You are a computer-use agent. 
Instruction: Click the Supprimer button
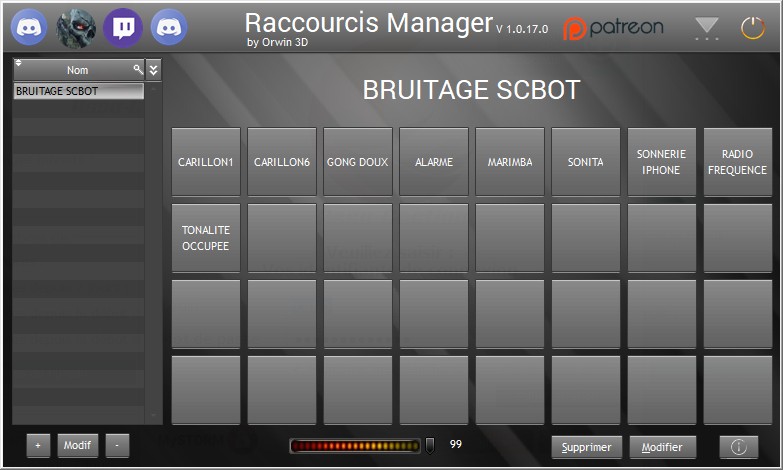[x=586, y=447]
